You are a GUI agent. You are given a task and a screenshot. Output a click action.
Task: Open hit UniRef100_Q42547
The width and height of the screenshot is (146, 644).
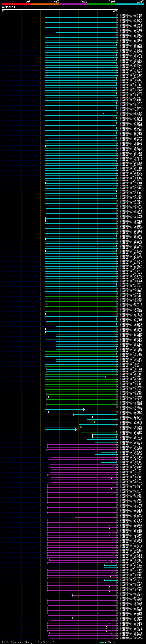coord(131,20)
